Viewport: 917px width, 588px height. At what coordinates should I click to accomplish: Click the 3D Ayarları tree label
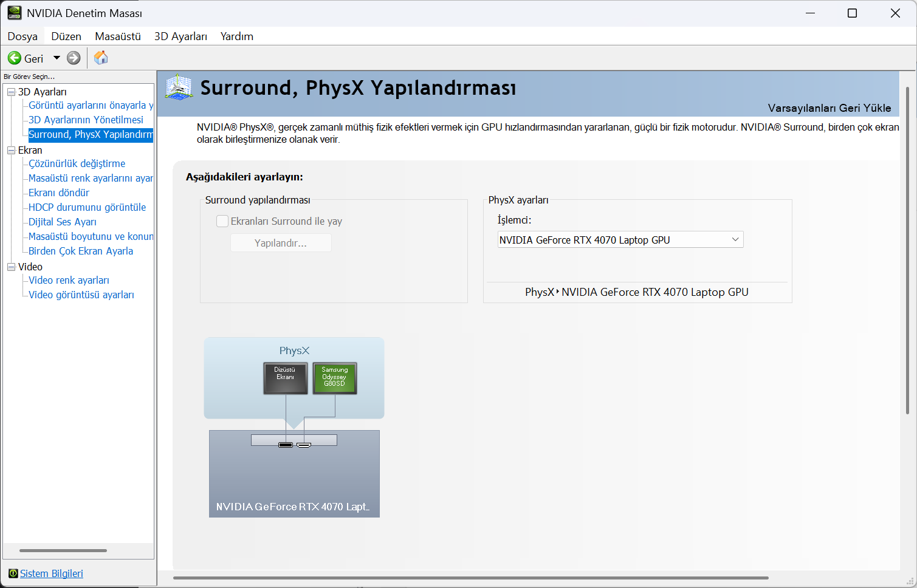(x=43, y=92)
